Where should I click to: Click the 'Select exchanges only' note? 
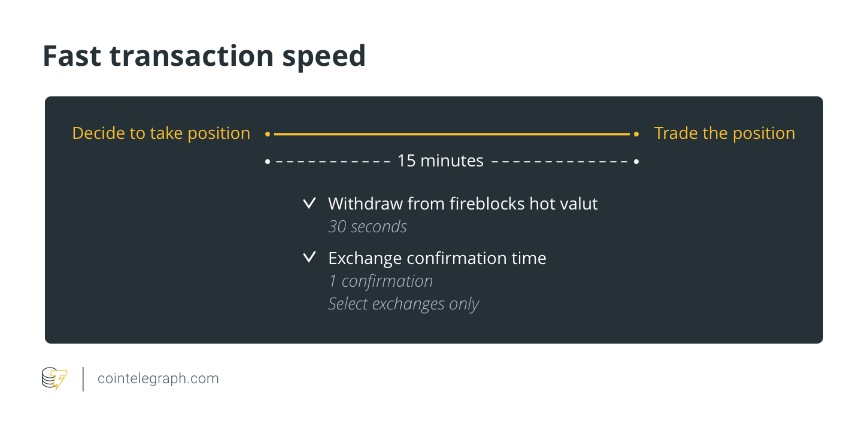pyautogui.click(x=403, y=304)
